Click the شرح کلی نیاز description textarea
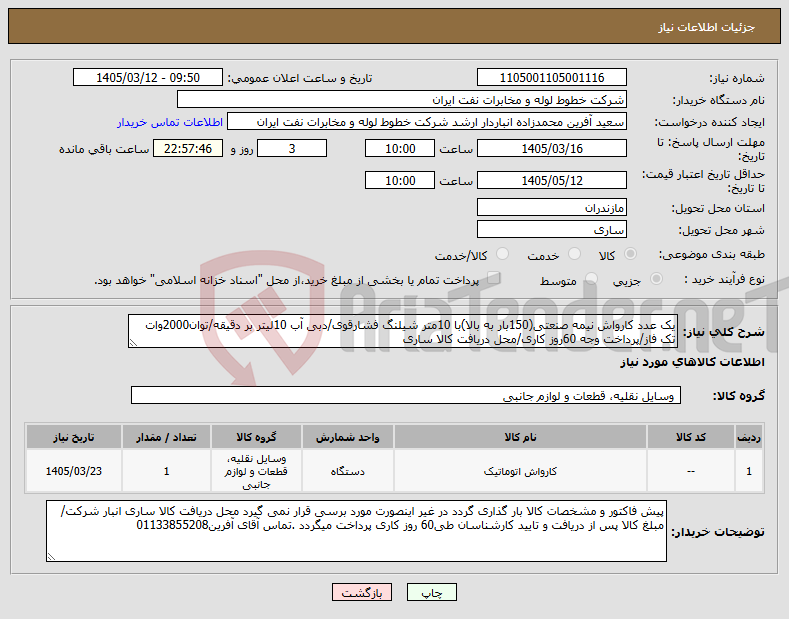Image resolution: width=789 pixels, height=619 pixels. [403, 331]
